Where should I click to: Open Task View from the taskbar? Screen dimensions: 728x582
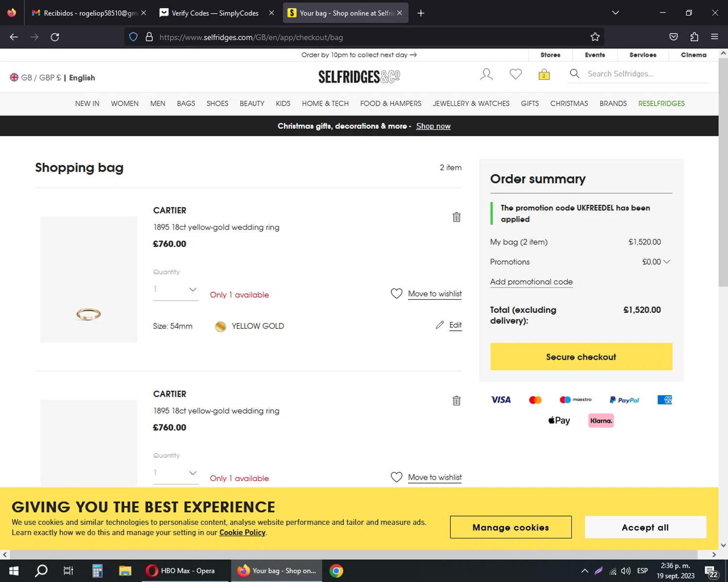coord(68,571)
